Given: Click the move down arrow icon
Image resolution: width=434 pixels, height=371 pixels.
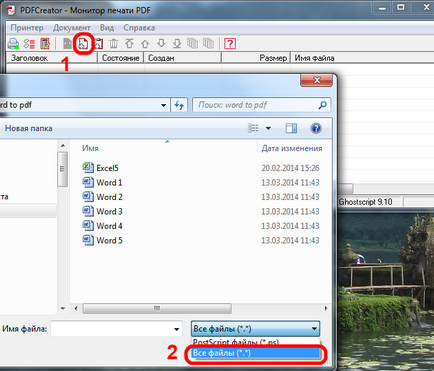Looking at the screenshot, I should coord(161,43).
